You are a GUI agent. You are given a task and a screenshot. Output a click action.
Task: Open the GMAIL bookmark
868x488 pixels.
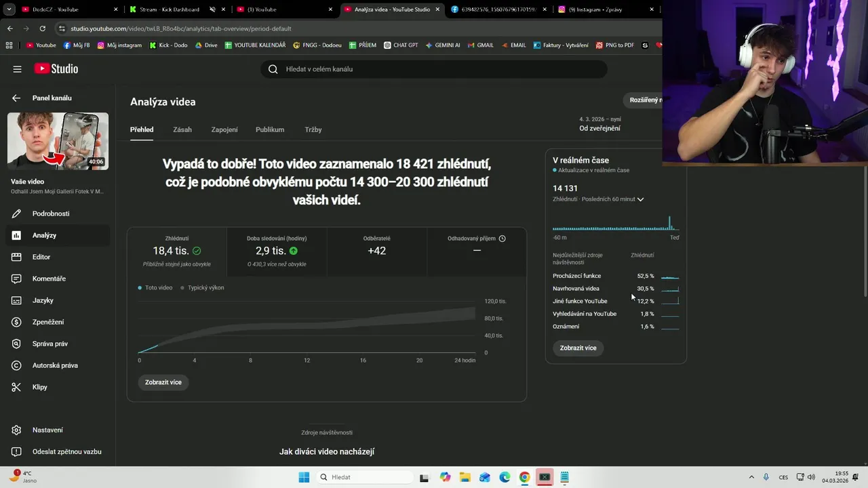[480, 45]
